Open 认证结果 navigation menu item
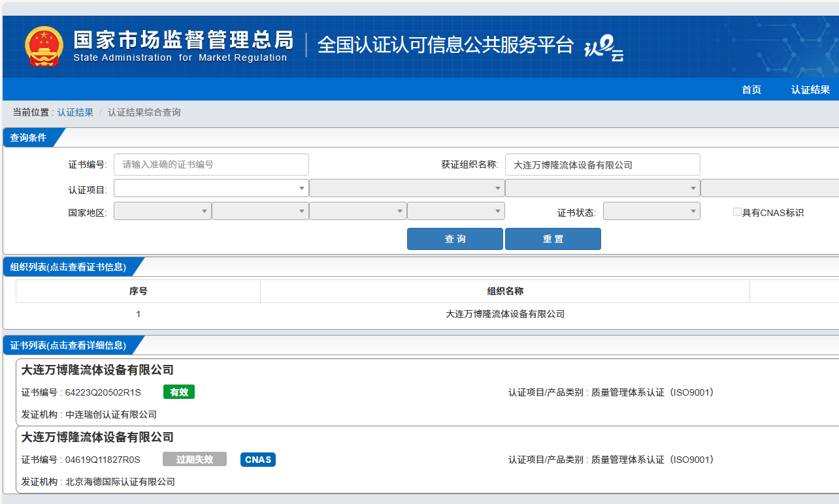 pos(810,90)
